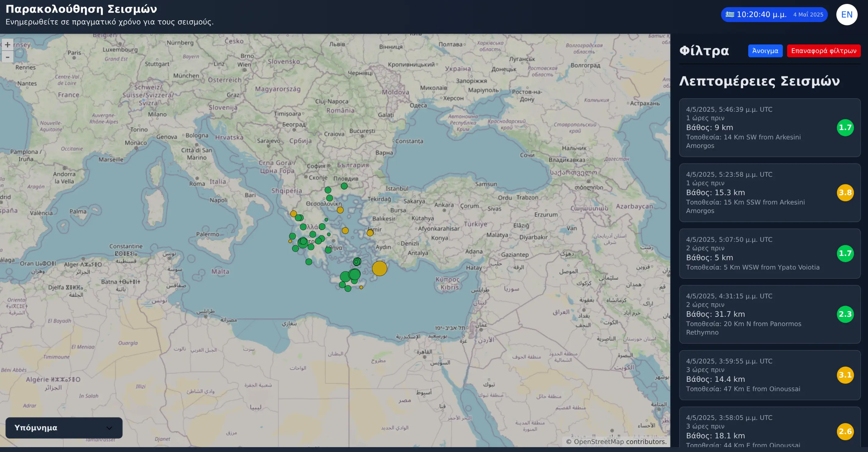Screen dimensions: 868x452
Task: Click the 2.3 magnitude badge for Panormos Rethymno
Action: pyautogui.click(x=846, y=314)
